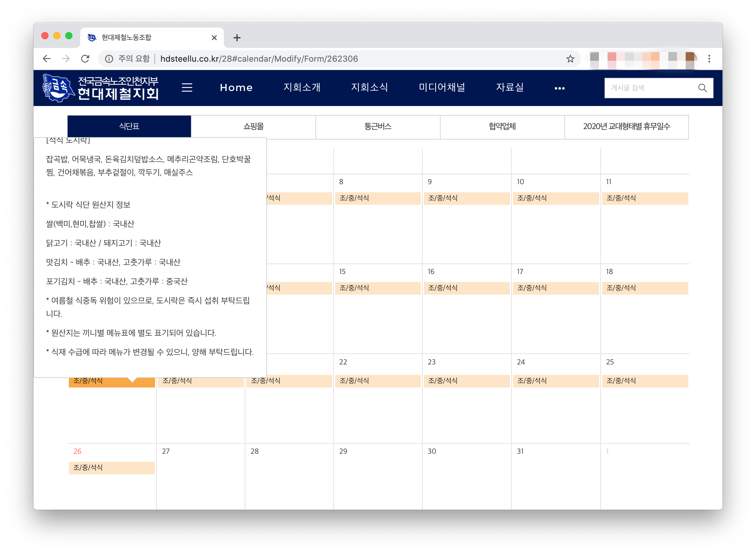Switch to the 통근버스 tab
The width and height of the screenshot is (756, 554).
378,126
